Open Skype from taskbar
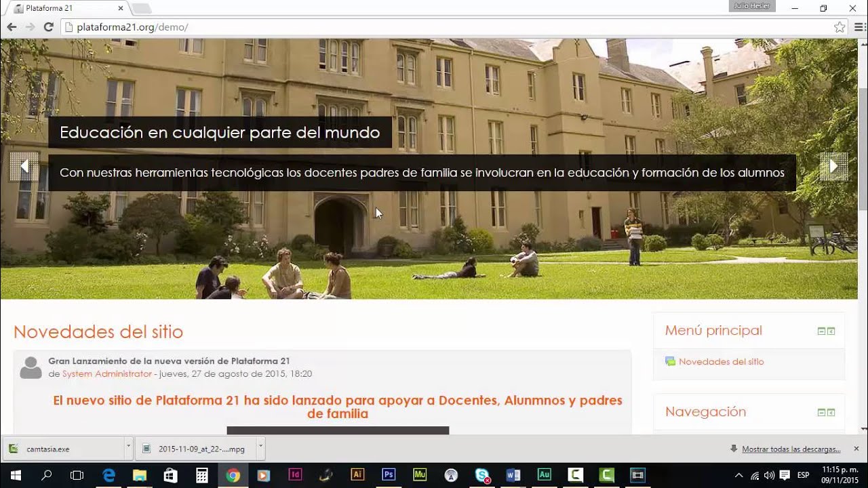 point(482,475)
